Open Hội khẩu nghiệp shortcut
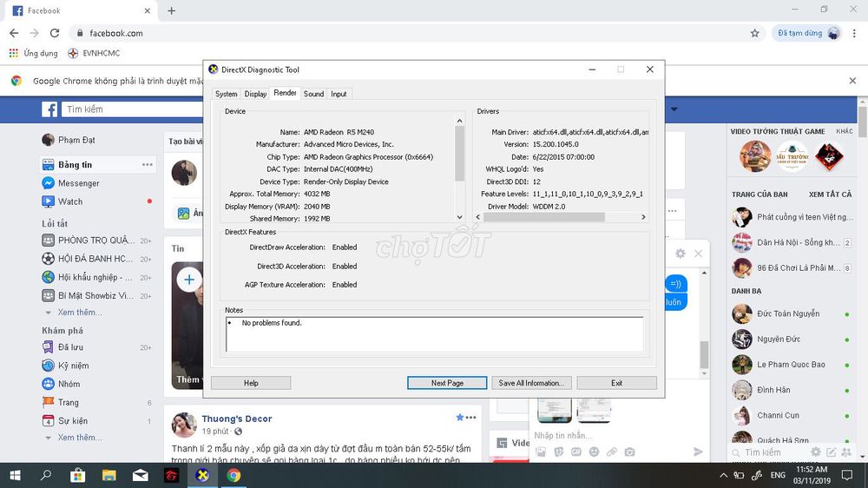 (x=88, y=278)
